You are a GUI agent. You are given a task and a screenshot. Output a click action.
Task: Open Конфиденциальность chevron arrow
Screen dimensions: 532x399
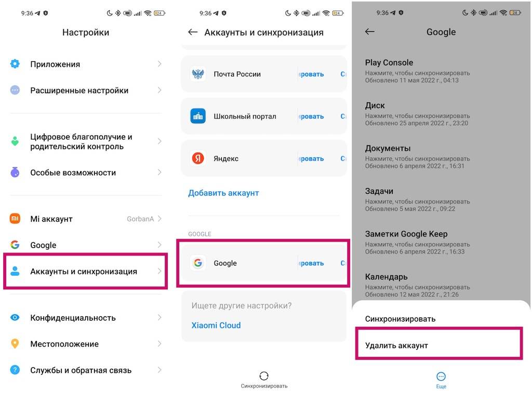(x=159, y=317)
